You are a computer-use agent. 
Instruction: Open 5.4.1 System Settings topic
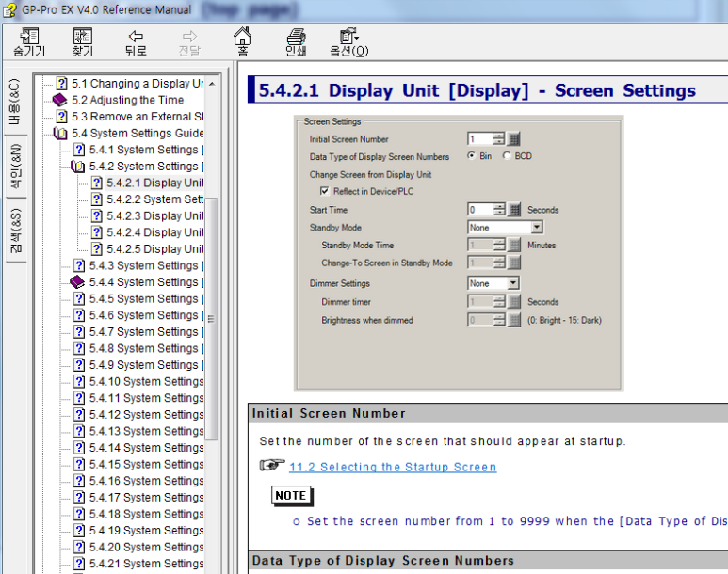click(146, 150)
